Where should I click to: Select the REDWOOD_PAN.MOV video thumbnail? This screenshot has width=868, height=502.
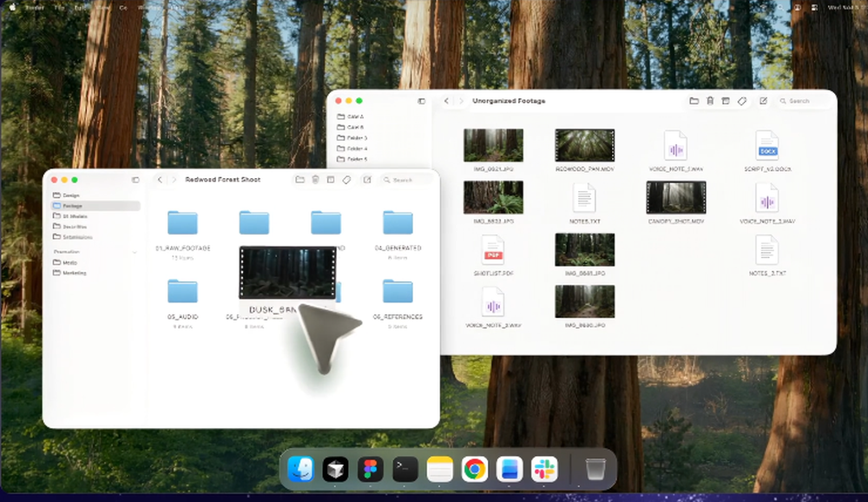click(584, 145)
